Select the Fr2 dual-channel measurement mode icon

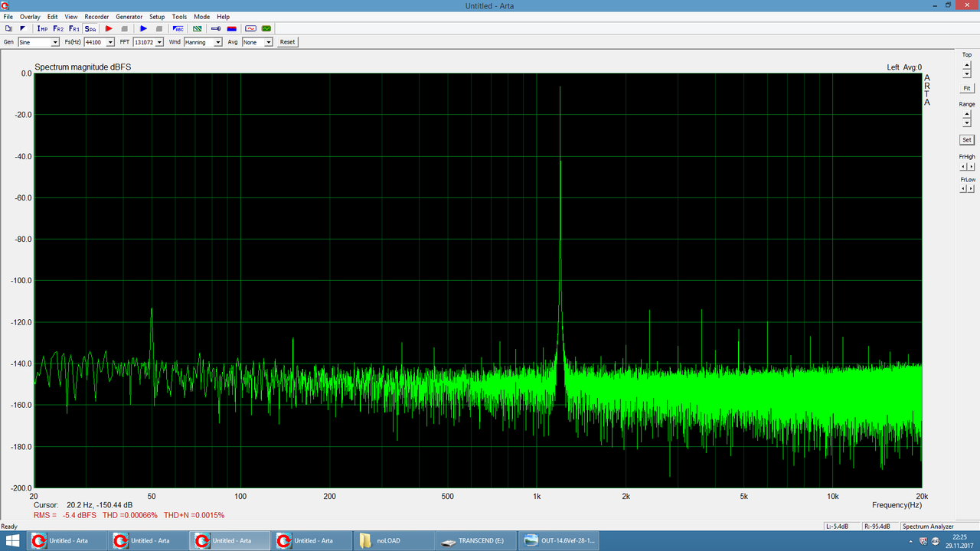57,28
